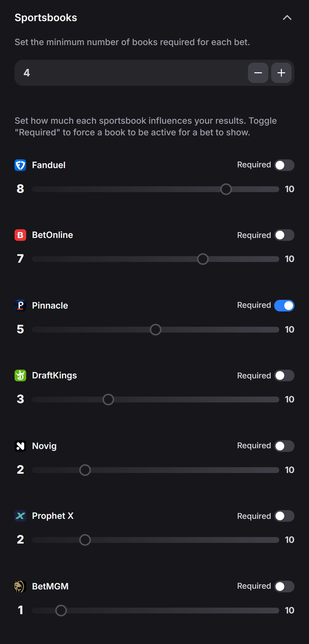Click the BetOnline red logo icon
The image size is (309, 644).
[x=20, y=235]
